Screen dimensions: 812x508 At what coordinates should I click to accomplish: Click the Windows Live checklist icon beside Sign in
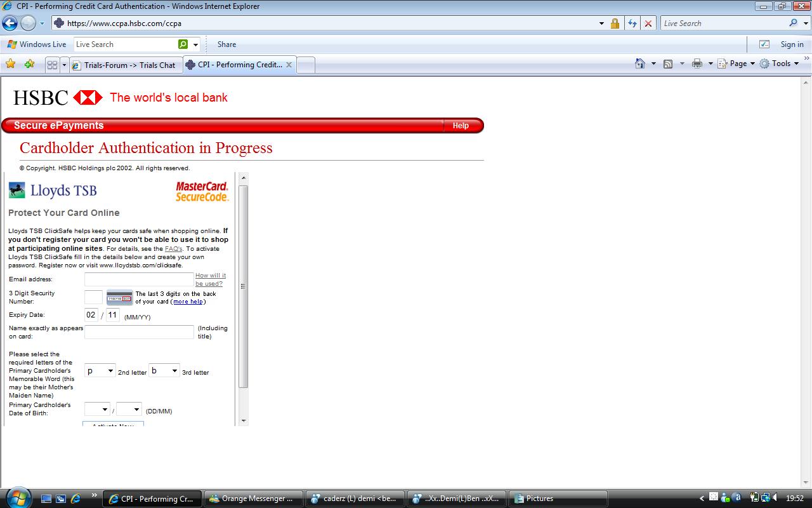764,44
